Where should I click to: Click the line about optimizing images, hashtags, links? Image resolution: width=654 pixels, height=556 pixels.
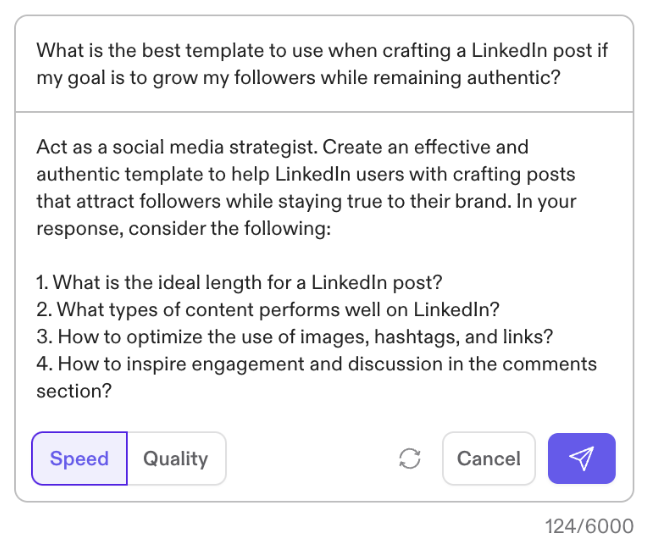pos(296,337)
